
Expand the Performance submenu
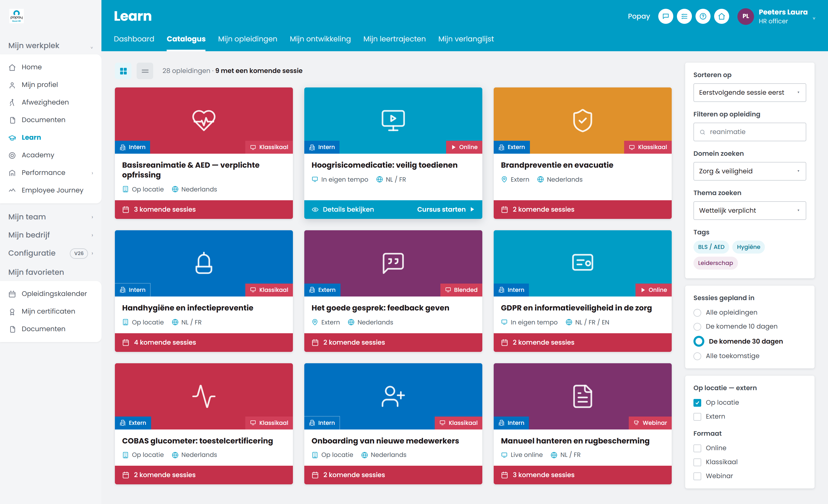[92, 173]
